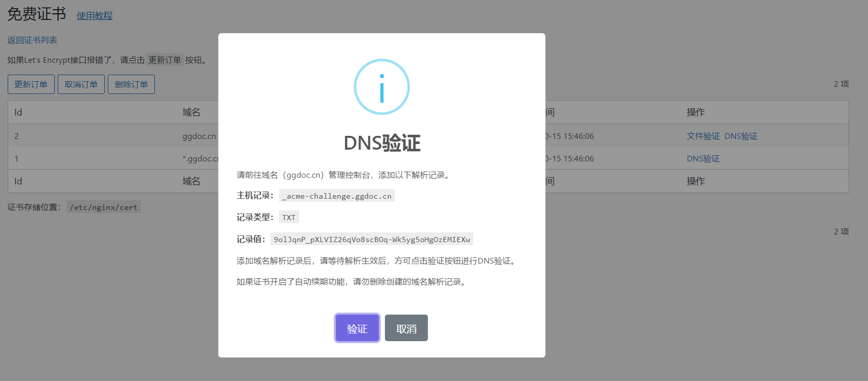Click the /etc/nginx/cert storage path
The image size is (868, 381).
pos(104,207)
